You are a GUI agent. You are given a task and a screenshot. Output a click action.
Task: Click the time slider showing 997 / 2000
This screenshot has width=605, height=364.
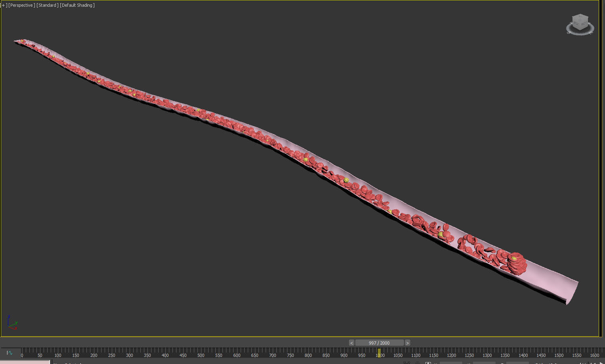379,343
